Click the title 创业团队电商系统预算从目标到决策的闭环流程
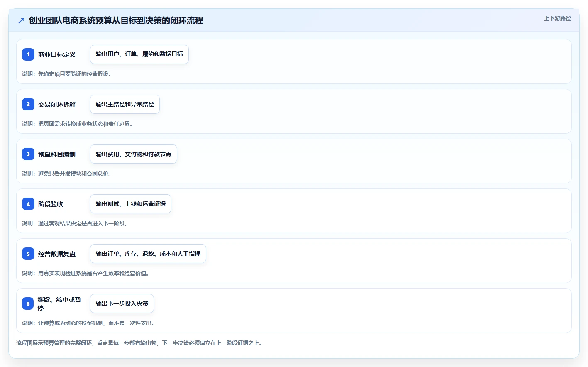Screen dimensions: 588x367 pos(116,20)
